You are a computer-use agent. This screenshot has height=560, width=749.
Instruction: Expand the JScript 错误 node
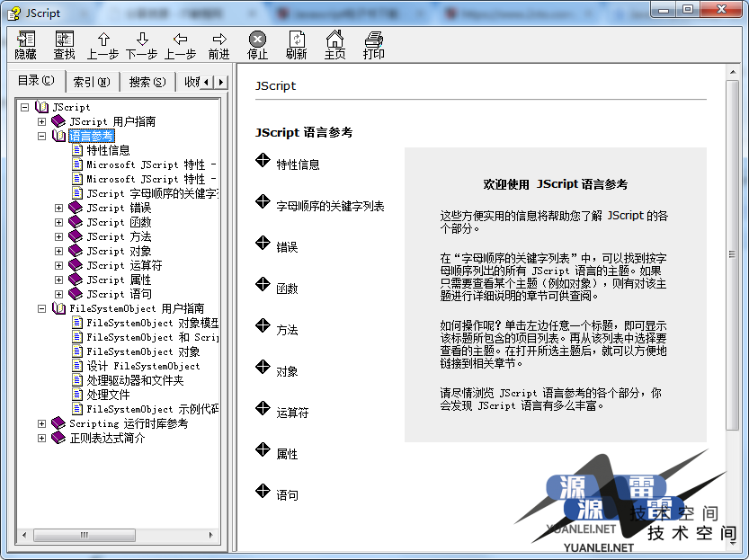[58, 209]
